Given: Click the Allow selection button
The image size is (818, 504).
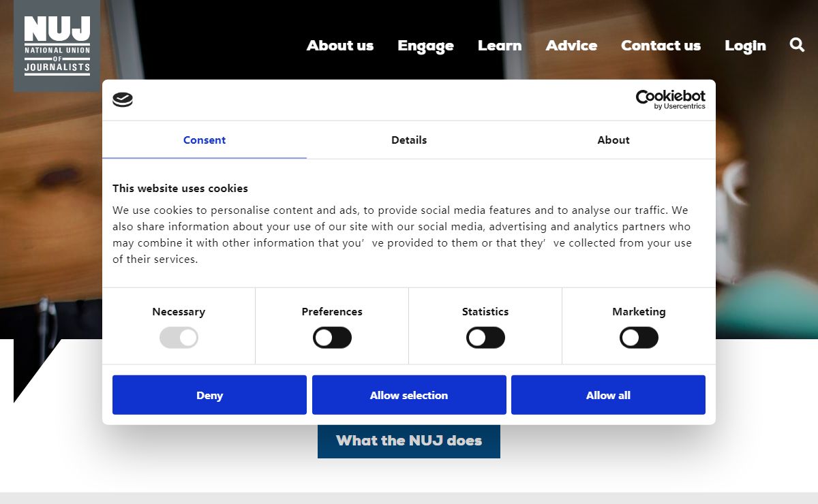Looking at the screenshot, I should (x=409, y=395).
